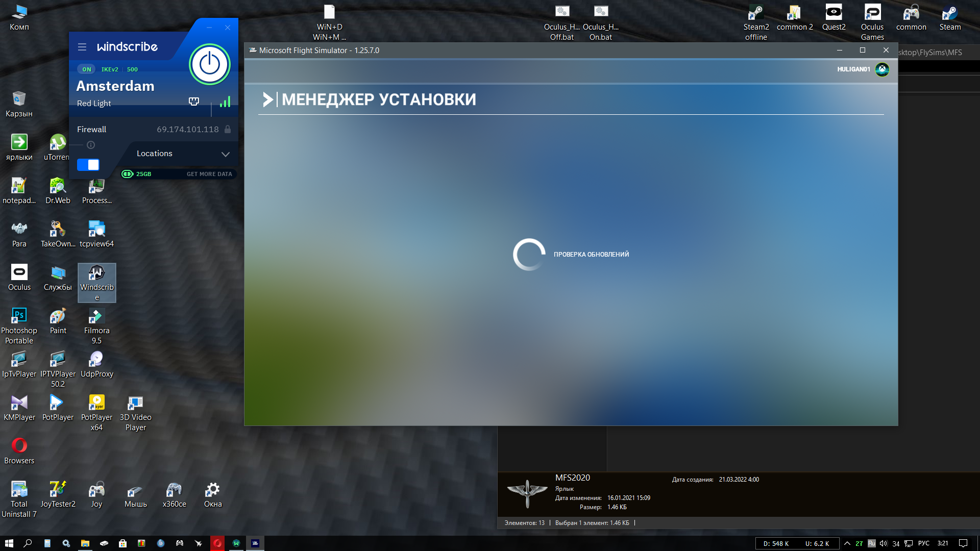This screenshot has height=551, width=980.
Task: Toggle the Windscribe Firewall switch
Action: click(88, 165)
